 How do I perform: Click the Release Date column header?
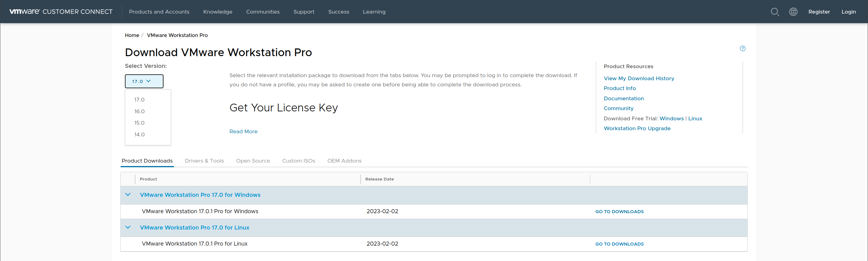(379, 179)
